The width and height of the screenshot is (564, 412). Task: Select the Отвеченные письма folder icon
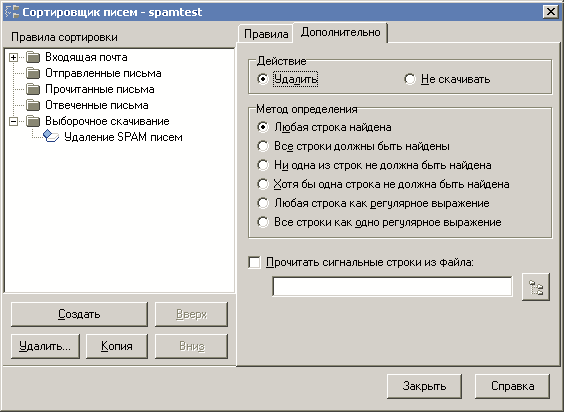33,105
